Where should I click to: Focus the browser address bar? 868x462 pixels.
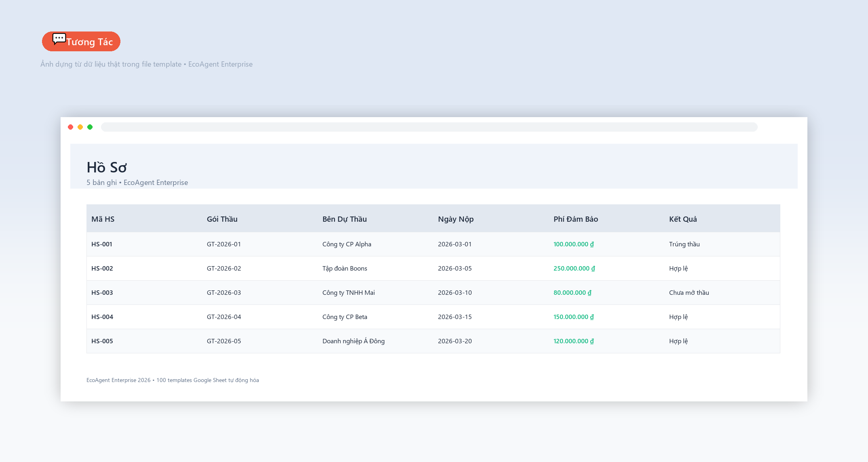(429, 127)
